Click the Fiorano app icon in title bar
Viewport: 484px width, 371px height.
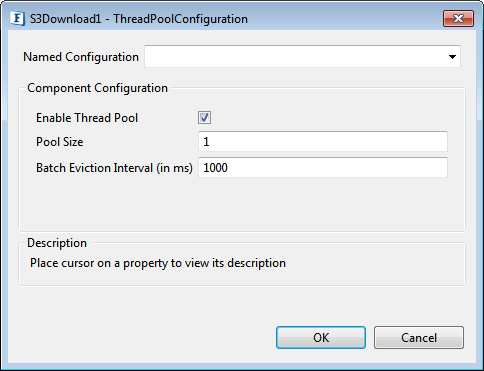point(17,18)
